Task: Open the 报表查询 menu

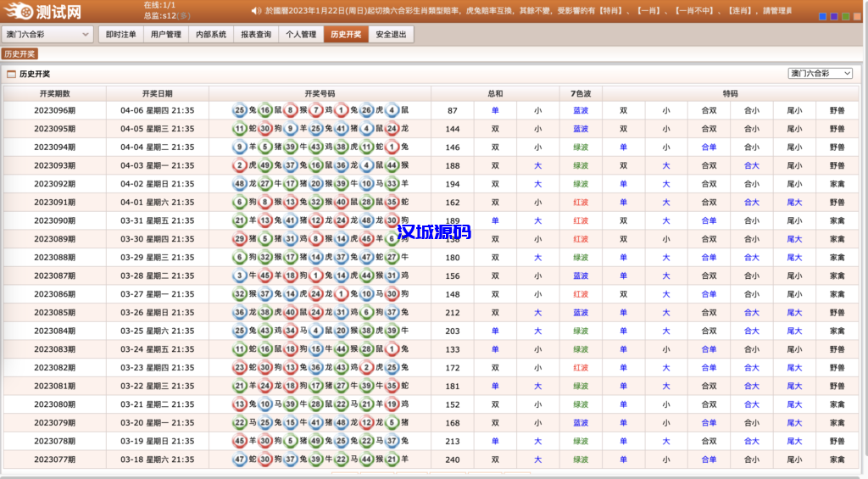Action: pos(256,34)
